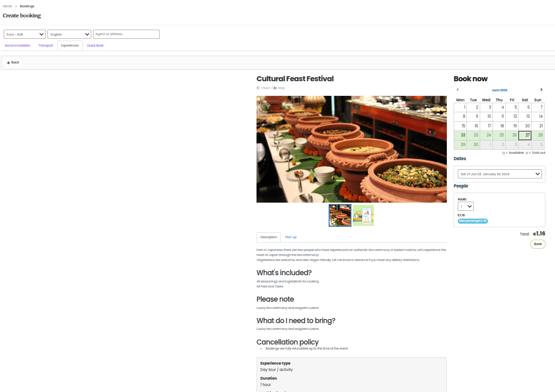Image resolution: width=555 pixels, height=392 pixels.
Task: Click the Bookings breadcrumb link
Action: click(x=27, y=6)
